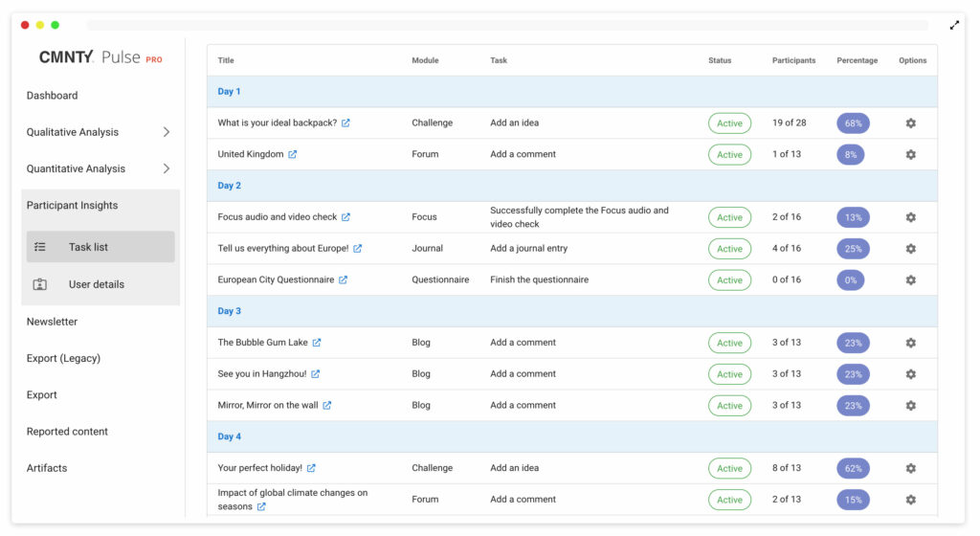Click Task list checklist icon in sidebar

[40, 247]
